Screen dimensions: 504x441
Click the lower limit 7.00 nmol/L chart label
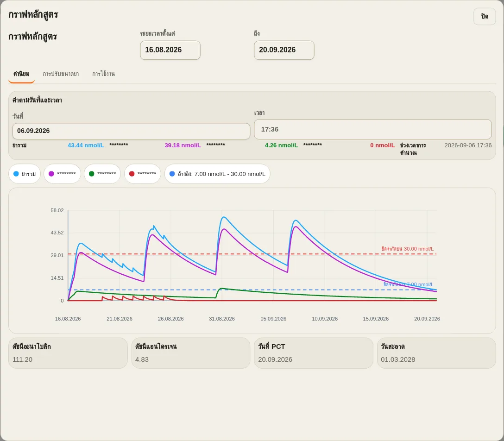[x=408, y=284]
